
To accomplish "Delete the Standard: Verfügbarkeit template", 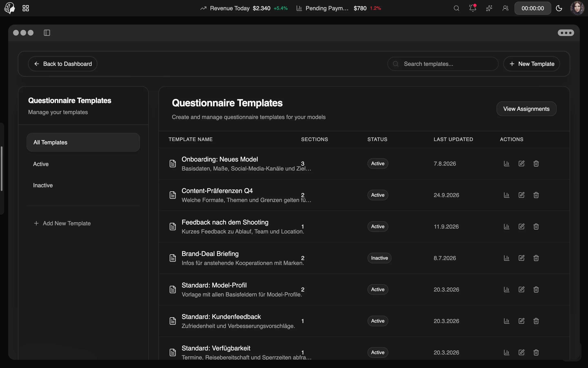I will (536, 352).
